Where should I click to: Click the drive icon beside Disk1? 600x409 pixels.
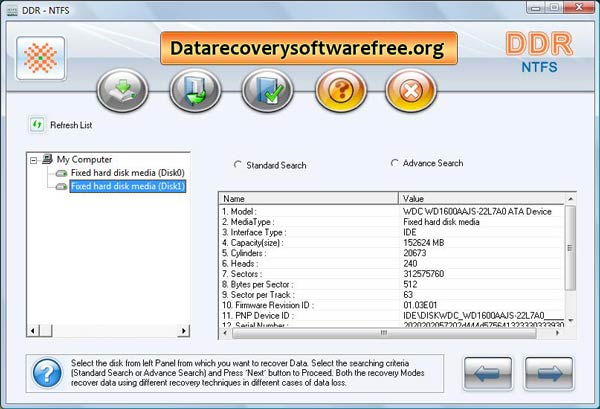(61, 187)
